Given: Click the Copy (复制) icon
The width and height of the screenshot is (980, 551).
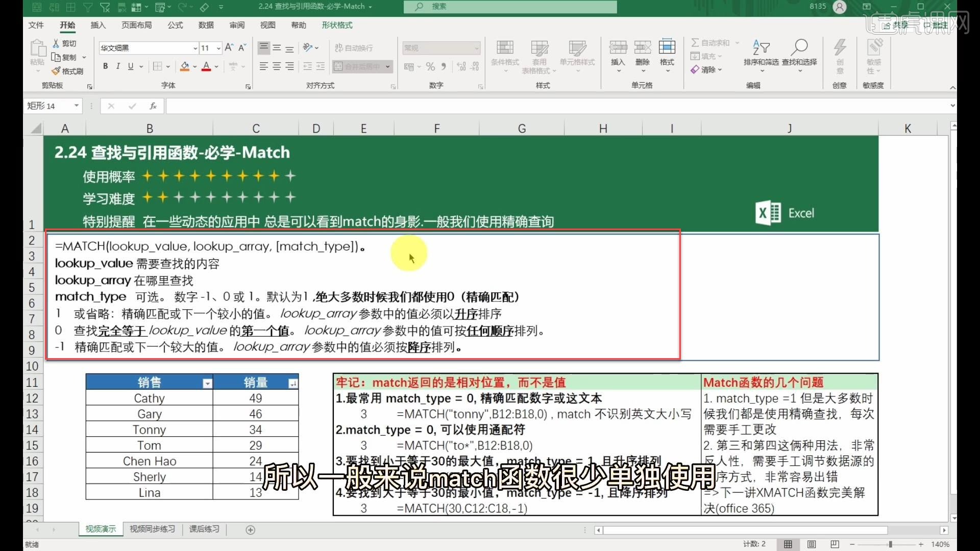Looking at the screenshot, I should click(x=56, y=57).
